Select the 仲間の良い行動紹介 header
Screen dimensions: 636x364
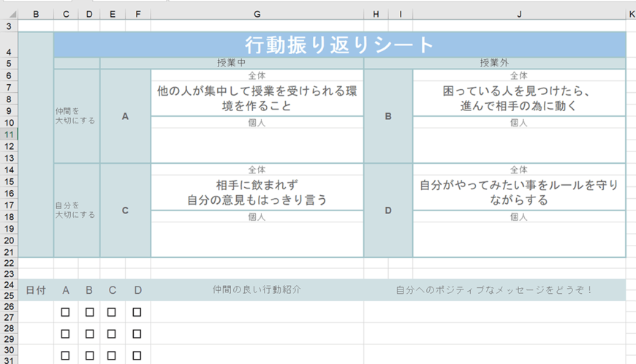coord(257,290)
